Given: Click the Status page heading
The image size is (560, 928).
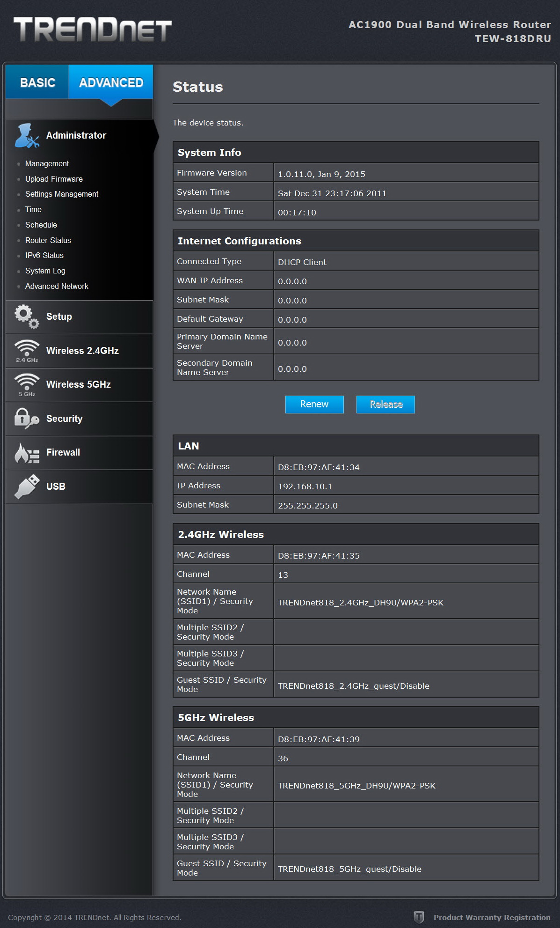Looking at the screenshot, I should point(198,87).
